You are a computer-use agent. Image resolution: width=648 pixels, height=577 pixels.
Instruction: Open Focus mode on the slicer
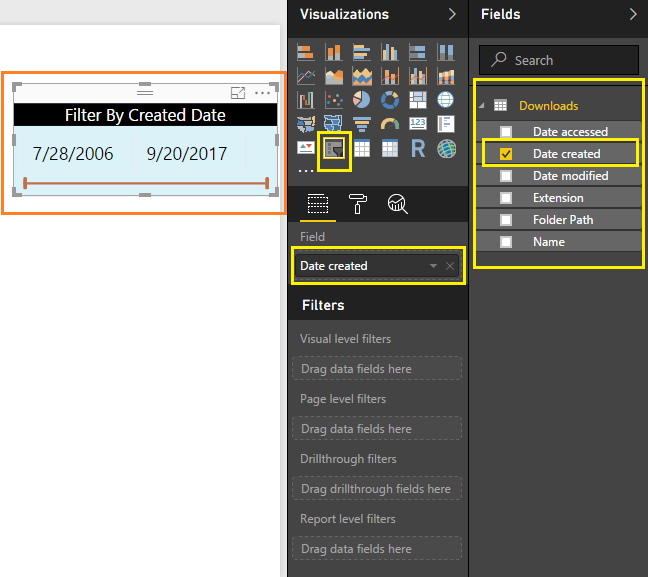(x=238, y=93)
